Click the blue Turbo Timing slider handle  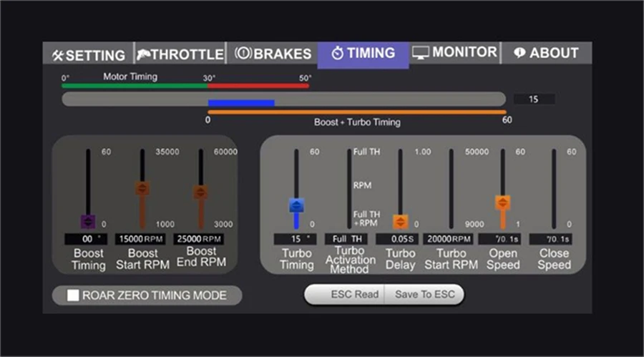296,205
